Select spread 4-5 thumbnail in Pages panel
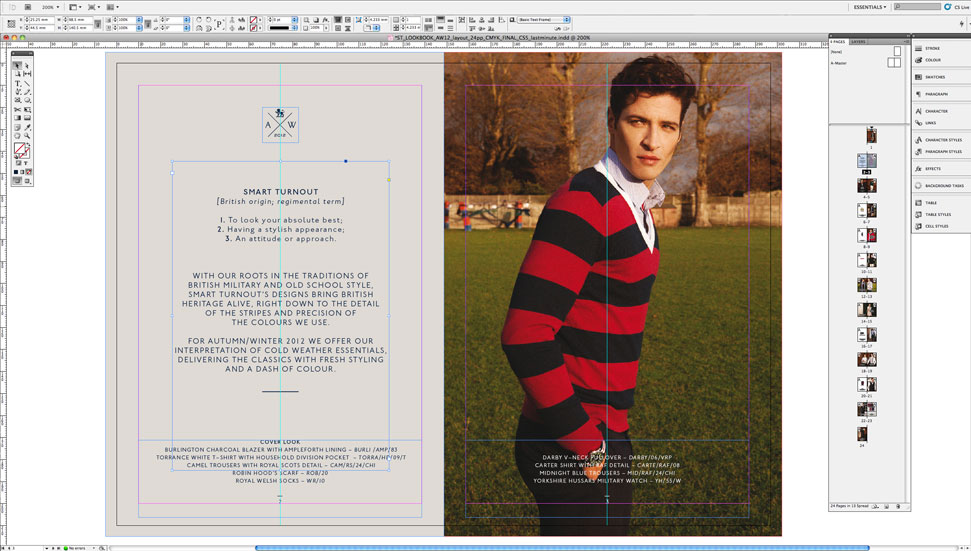 coord(867,185)
